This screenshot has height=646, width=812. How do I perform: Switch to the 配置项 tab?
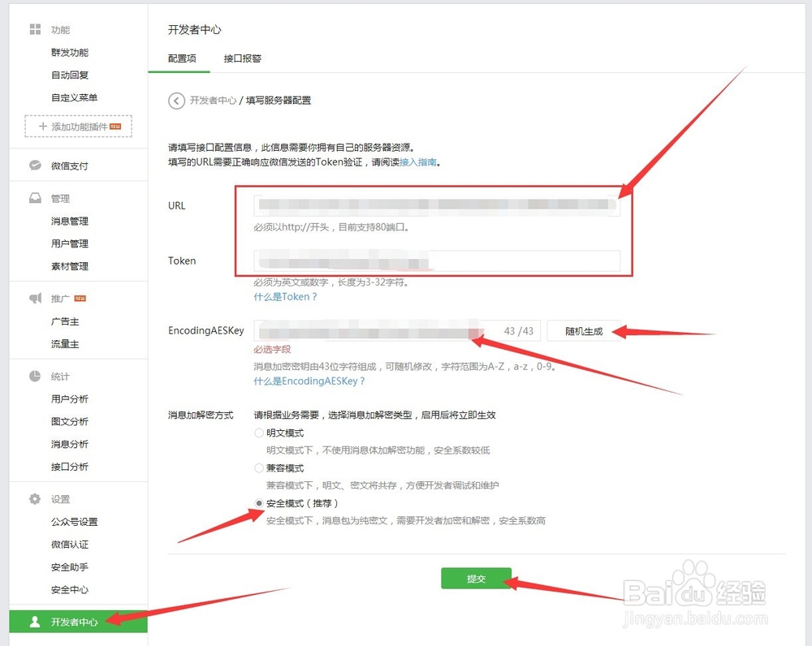(x=182, y=58)
